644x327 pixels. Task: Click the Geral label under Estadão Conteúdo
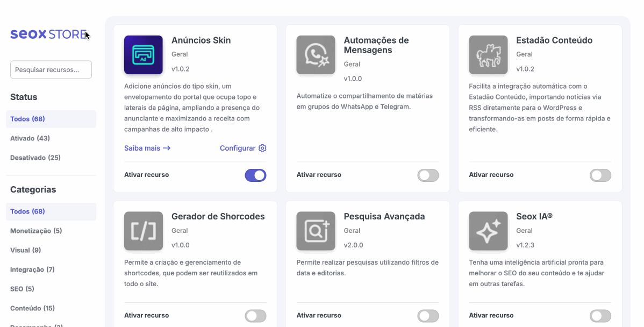tap(525, 54)
